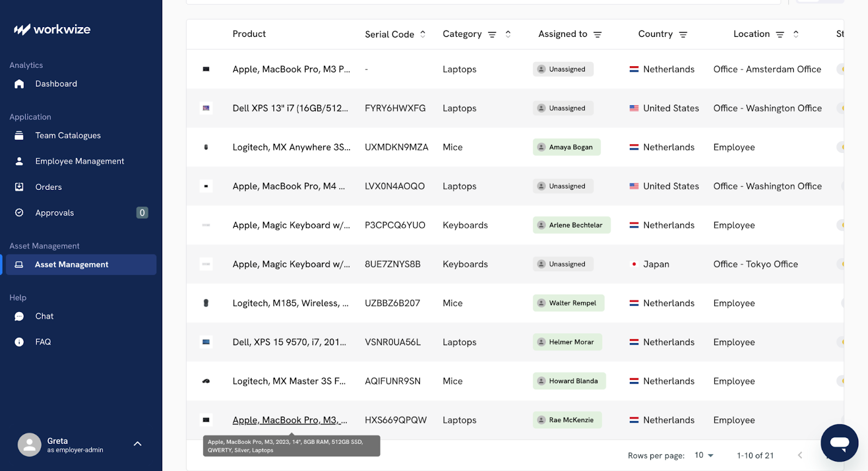The width and height of the screenshot is (868, 471).
Task: Open the Apple MacBook Pro M3 HXS669QPQW product link
Action: (290, 420)
